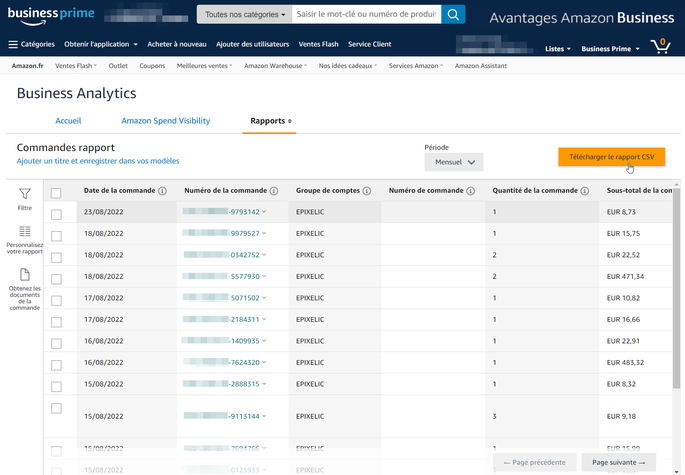Screen dimensions: 685x475
Task: Open the Outlet link
Action: [118, 66]
